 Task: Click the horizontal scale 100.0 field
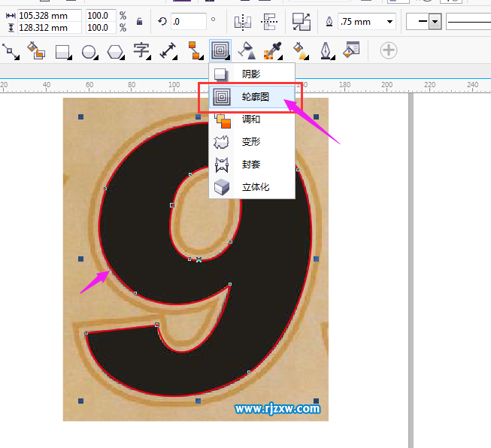[101, 15]
